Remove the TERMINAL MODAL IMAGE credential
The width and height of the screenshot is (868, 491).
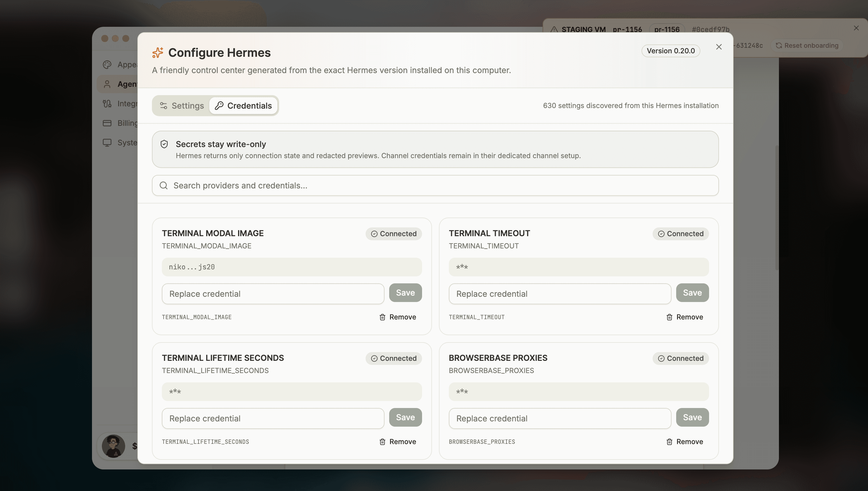click(x=398, y=317)
